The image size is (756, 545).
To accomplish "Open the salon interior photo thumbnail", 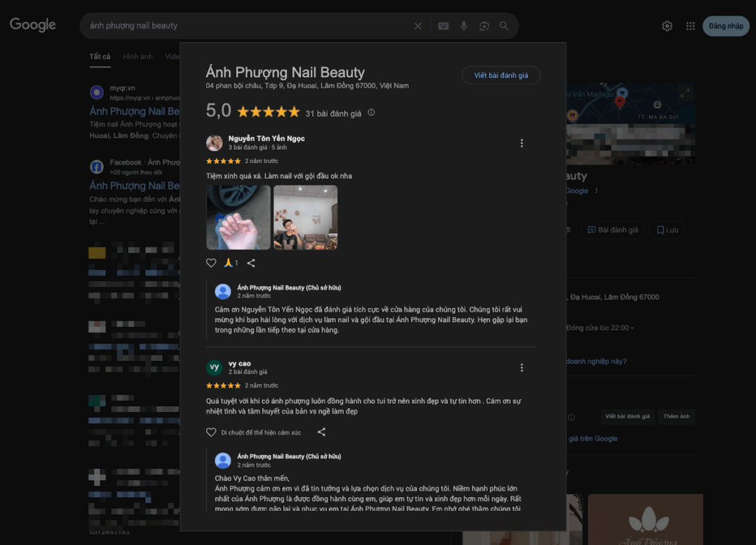I will pos(305,217).
